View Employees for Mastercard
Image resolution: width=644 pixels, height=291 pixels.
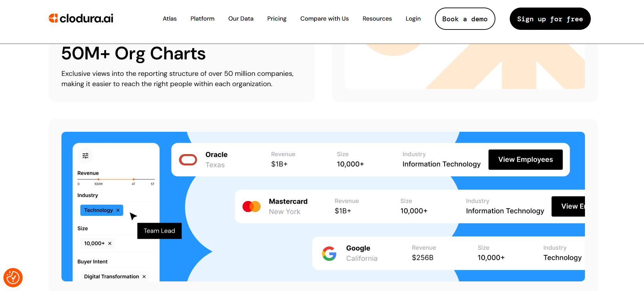click(568, 206)
